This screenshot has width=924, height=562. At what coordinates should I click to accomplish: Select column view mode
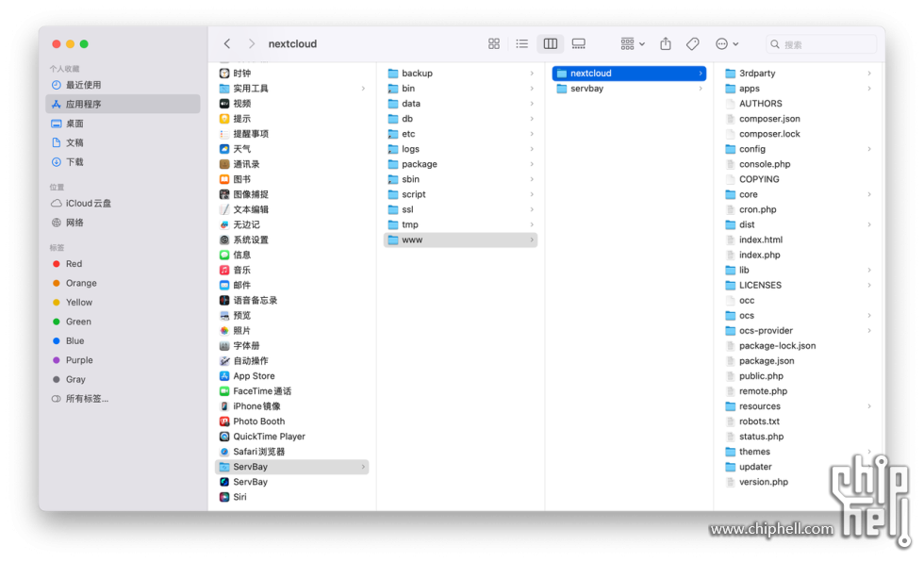pyautogui.click(x=551, y=43)
